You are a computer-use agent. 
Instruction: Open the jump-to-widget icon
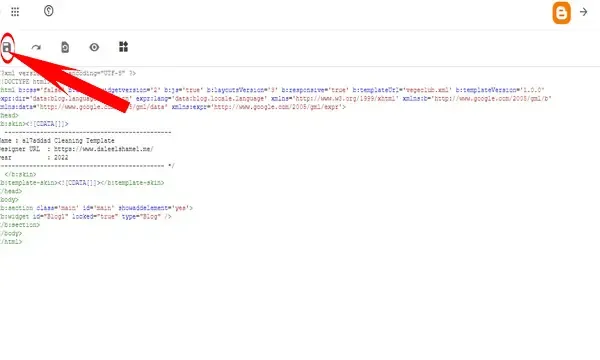click(123, 47)
